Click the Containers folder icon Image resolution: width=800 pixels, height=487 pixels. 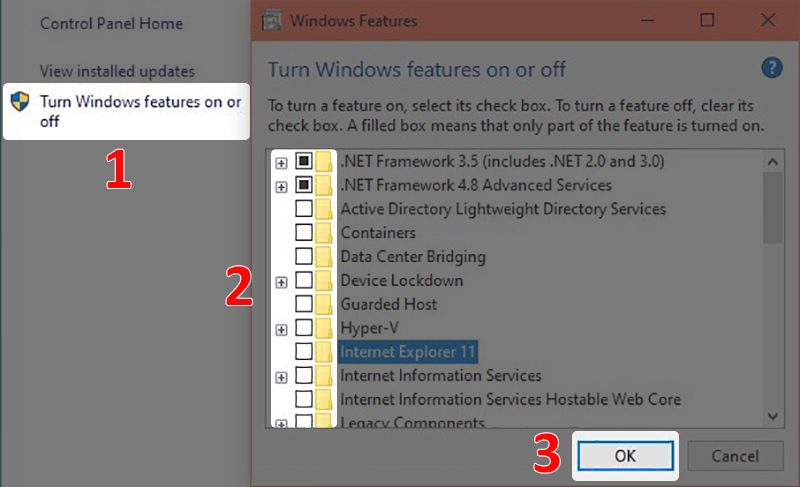click(324, 233)
